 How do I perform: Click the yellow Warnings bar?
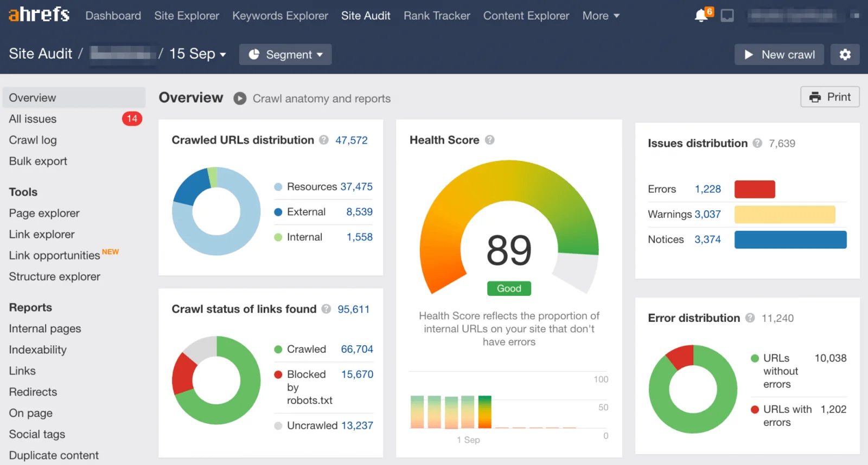pyautogui.click(x=785, y=214)
